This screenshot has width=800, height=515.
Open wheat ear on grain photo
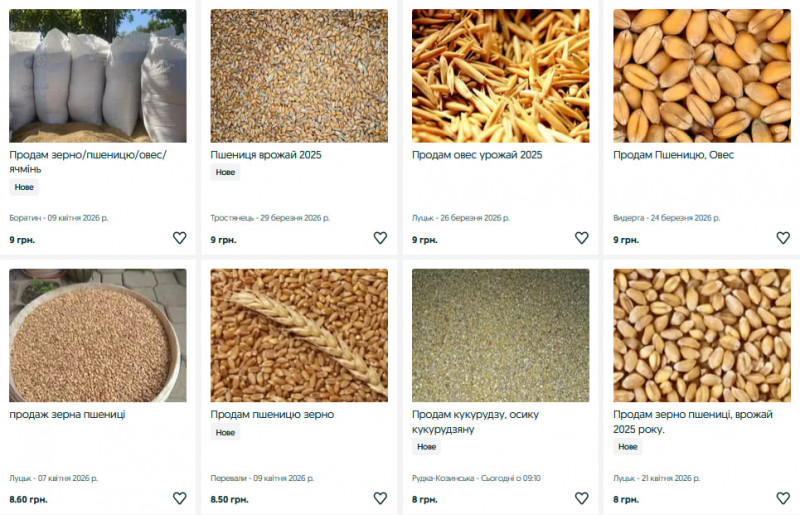tap(299, 335)
